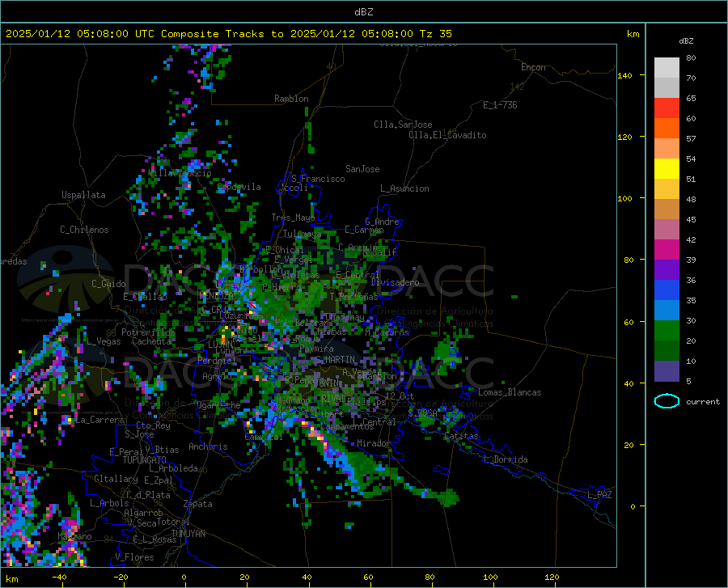Click the '140' km tick on vertical axis
Viewport: 728px width, 588px height.
click(625, 75)
